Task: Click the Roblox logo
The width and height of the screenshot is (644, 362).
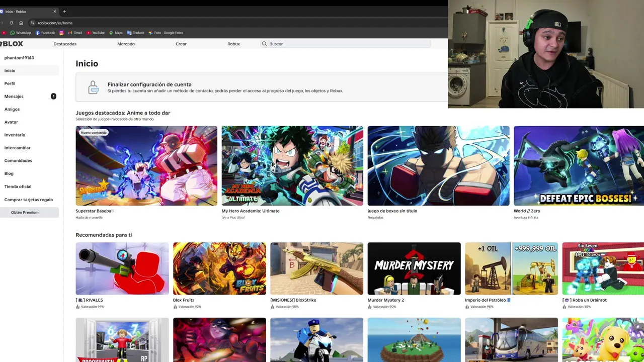Action: [12, 44]
